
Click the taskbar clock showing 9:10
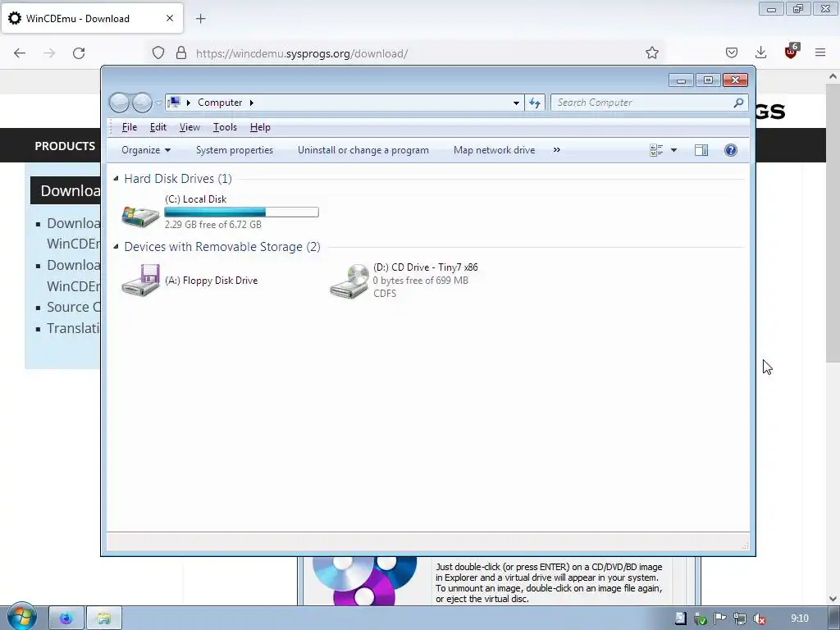799,619
